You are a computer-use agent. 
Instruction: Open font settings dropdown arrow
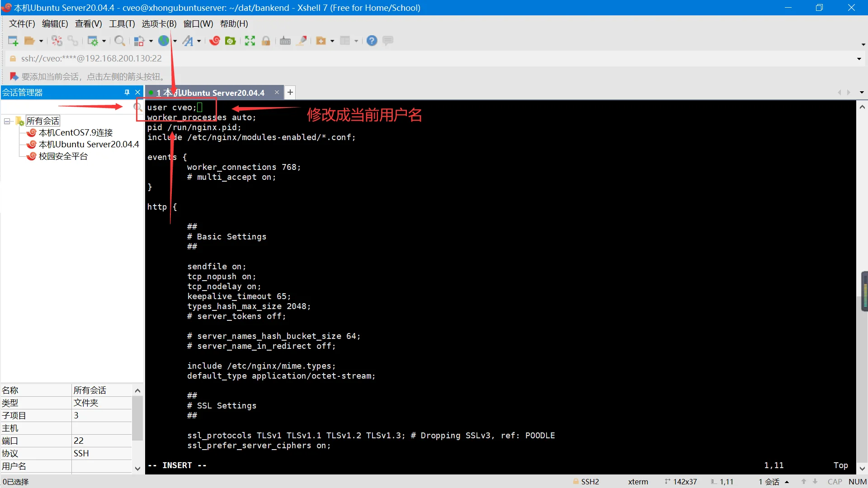[x=199, y=41]
